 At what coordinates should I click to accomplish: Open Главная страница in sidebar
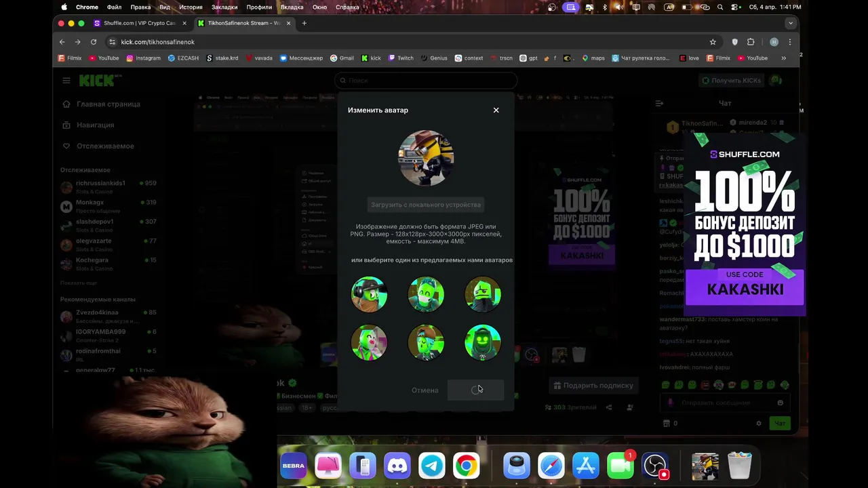coord(101,104)
